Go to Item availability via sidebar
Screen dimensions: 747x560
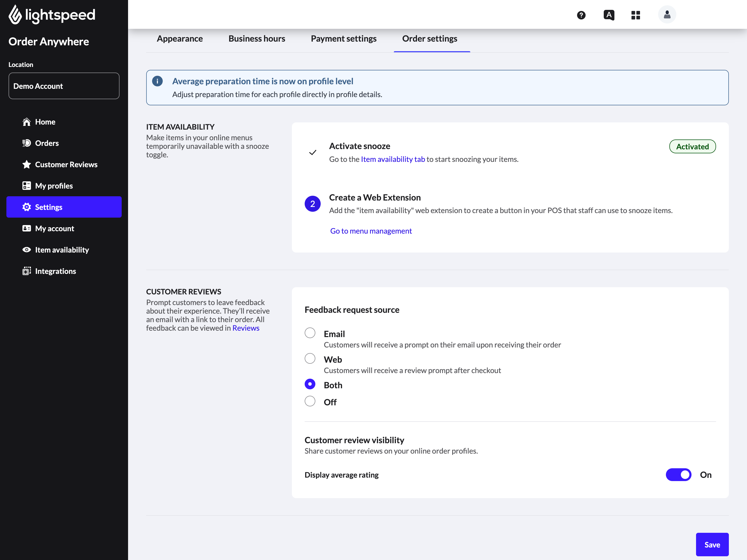pos(62,250)
